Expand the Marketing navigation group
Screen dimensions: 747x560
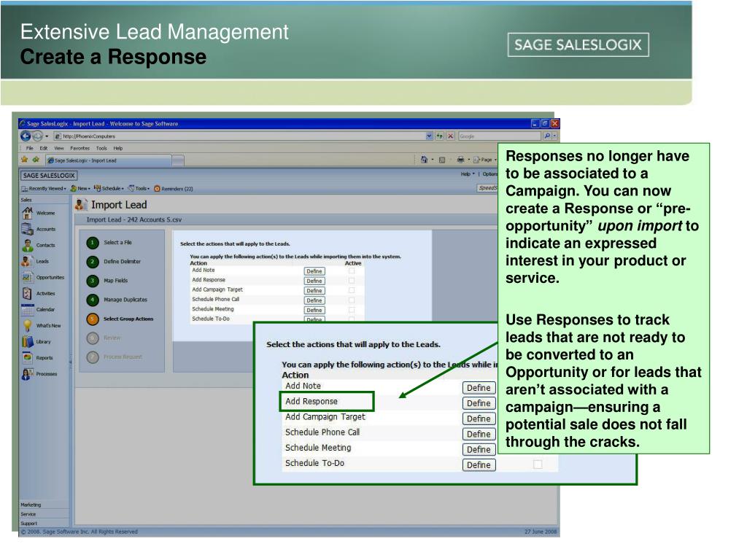click(44, 505)
